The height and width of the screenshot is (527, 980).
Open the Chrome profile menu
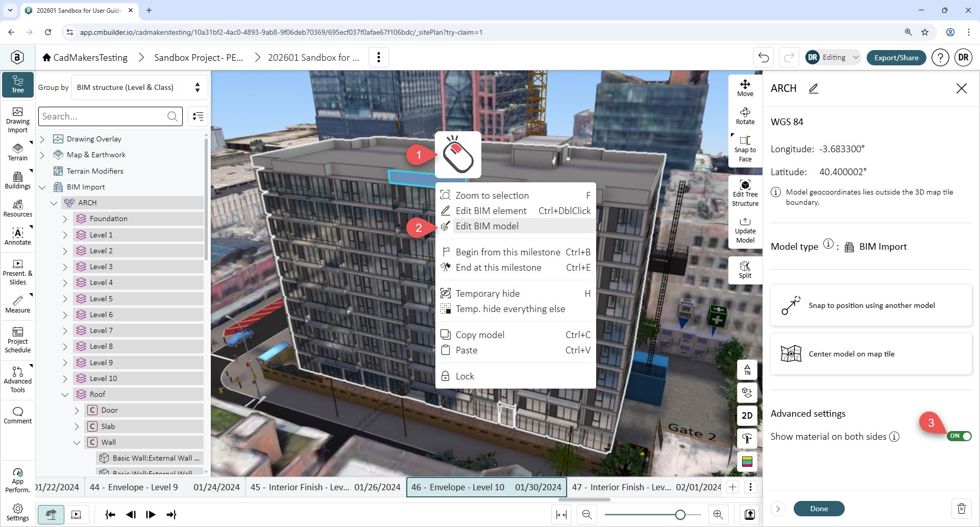click(950, 32)
